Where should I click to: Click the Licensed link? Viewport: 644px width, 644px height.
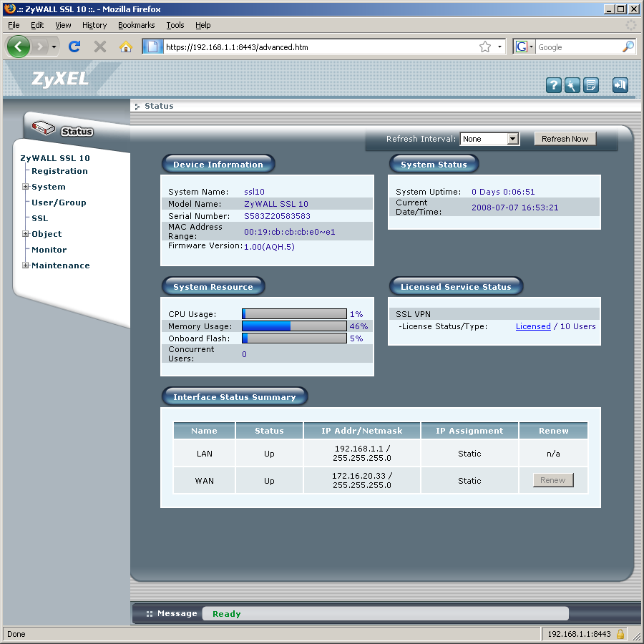[x=532, y=326]
